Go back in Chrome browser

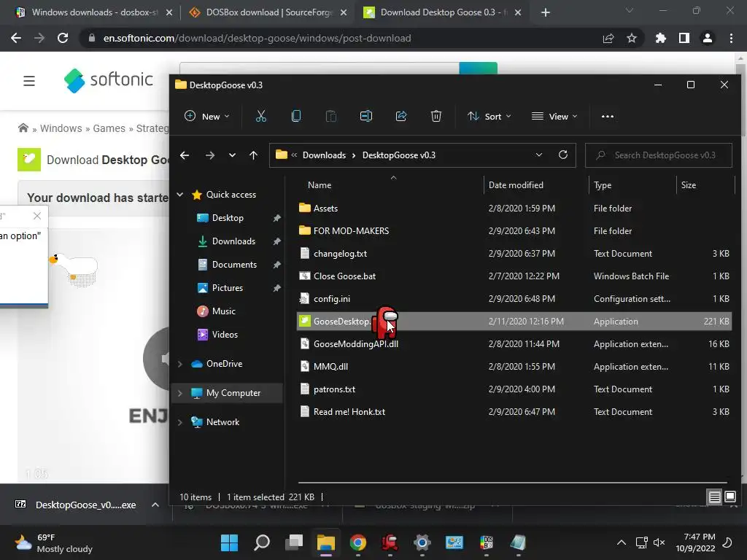[16, 38]
